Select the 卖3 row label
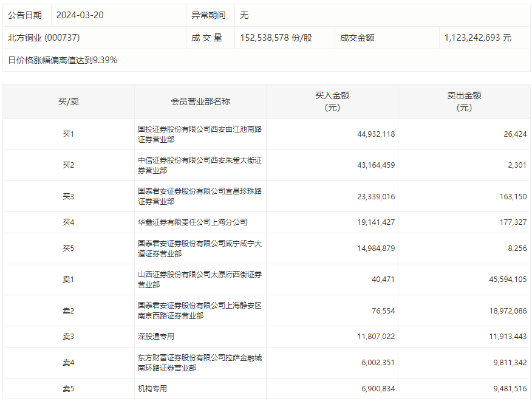532x401 pixels. click(68, 337)
